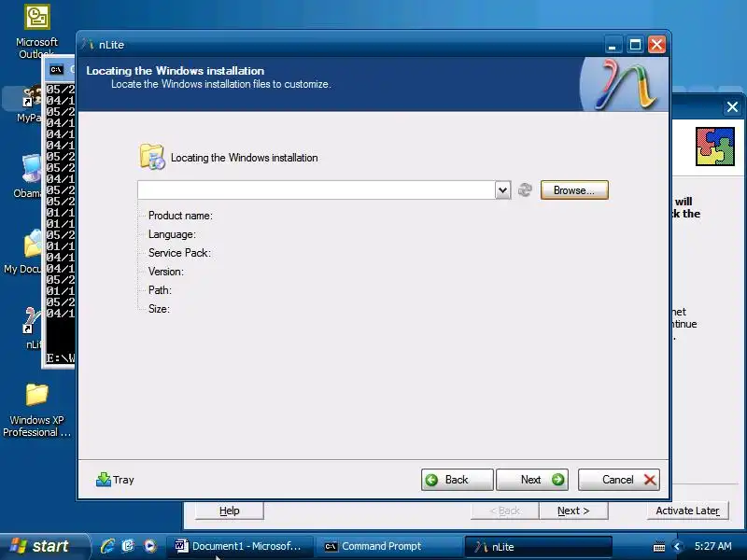Click the nLite logo in the header
This screenshot has width=747, height=560.
click(x=625, y=84)
